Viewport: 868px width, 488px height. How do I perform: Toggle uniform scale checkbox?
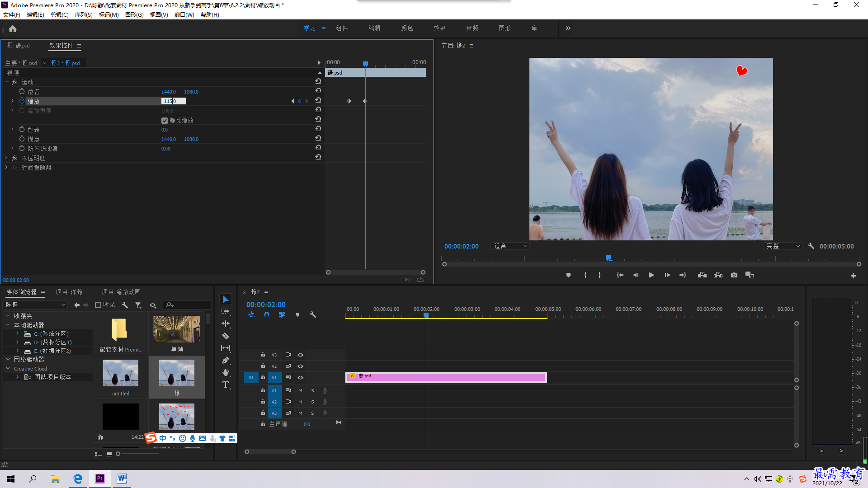(x=165, y=121)
